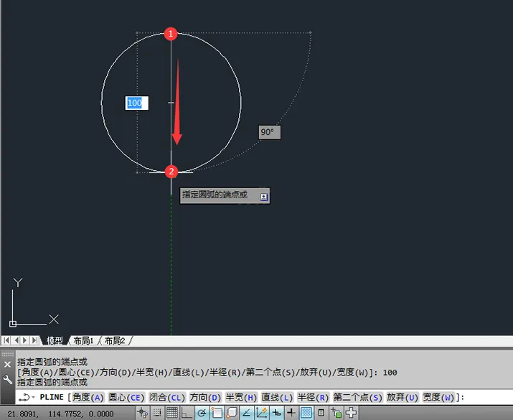Toggle Ortho Mode status button
513x420 pixels.
point(187,413)
